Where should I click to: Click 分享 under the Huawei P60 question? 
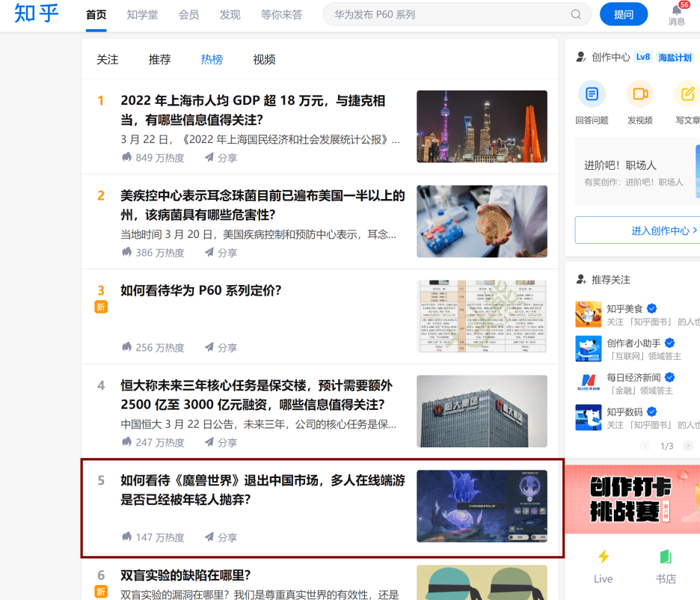221,347
